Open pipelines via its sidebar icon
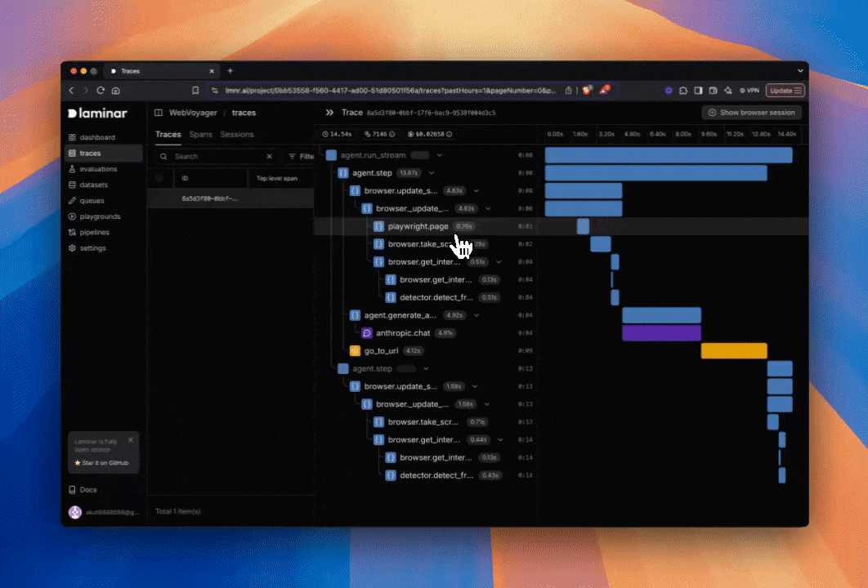This screenshot has height=588, width=868. pyautogui.click(x=72, y=232)
